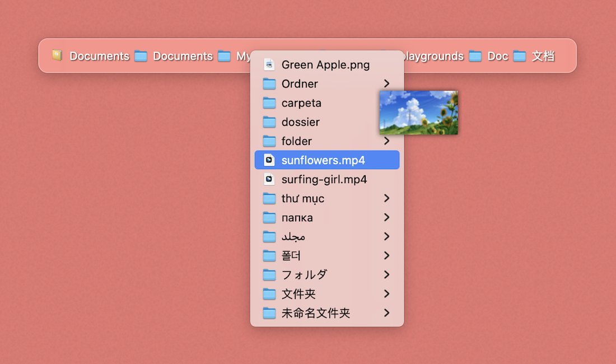Click the playgrounds path segment

coord(433,56)
